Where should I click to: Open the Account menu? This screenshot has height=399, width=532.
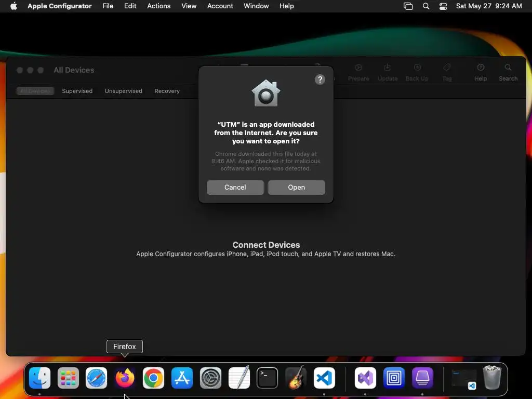tap(220, 6)
